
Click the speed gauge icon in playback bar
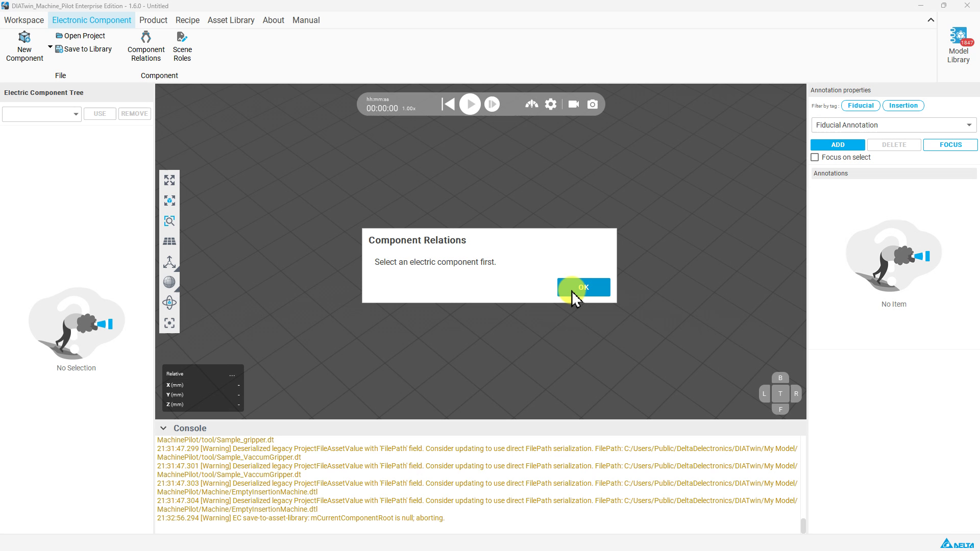coord(531,104)
